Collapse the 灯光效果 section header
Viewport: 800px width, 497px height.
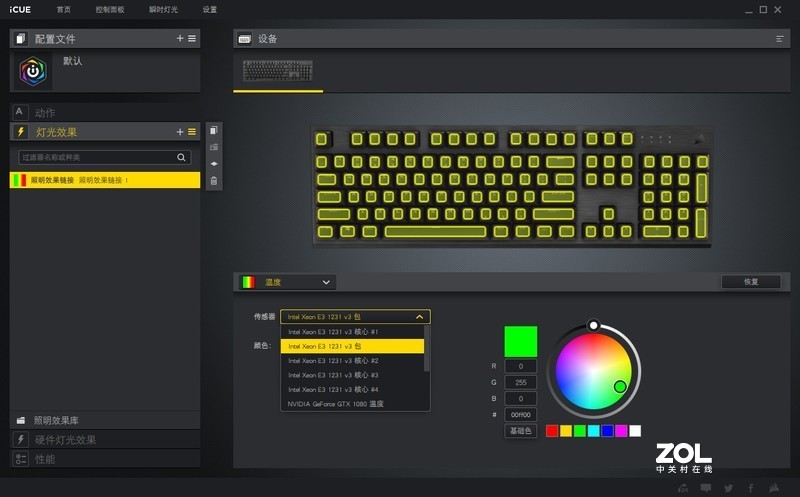(105, 132)
